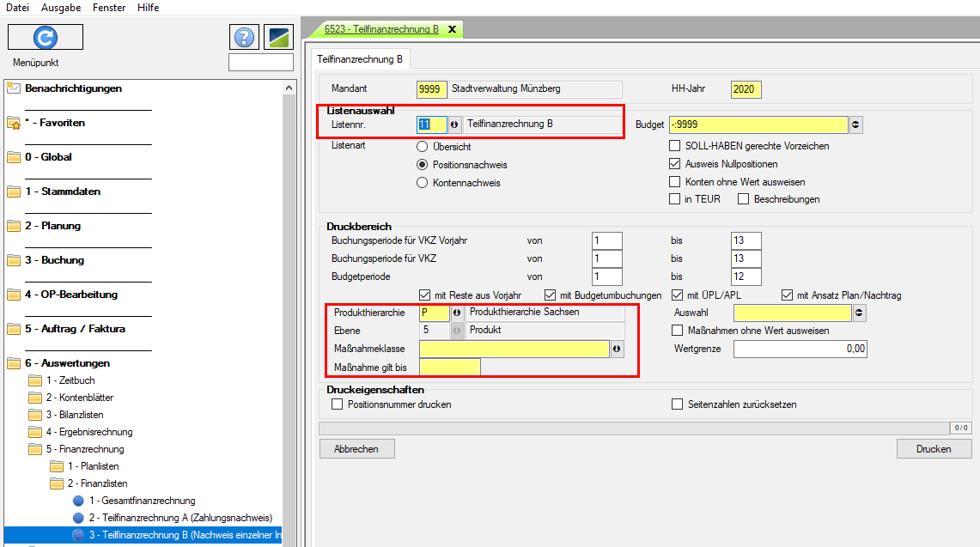Click the blue refresh arrow button
This screenshot has width=980, height=547.
[46, 37]
